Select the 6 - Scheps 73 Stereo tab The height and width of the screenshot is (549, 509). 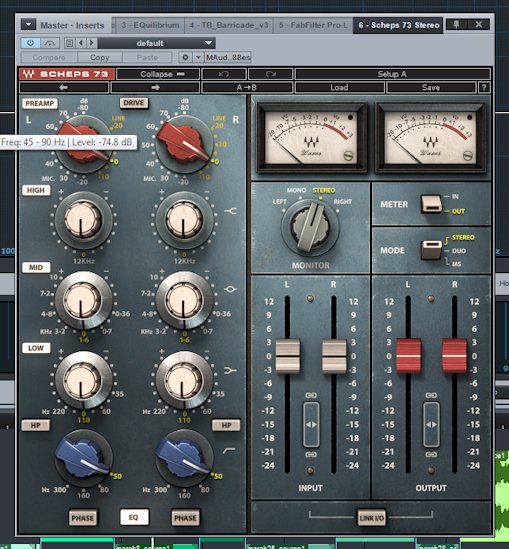pos(398,25)
